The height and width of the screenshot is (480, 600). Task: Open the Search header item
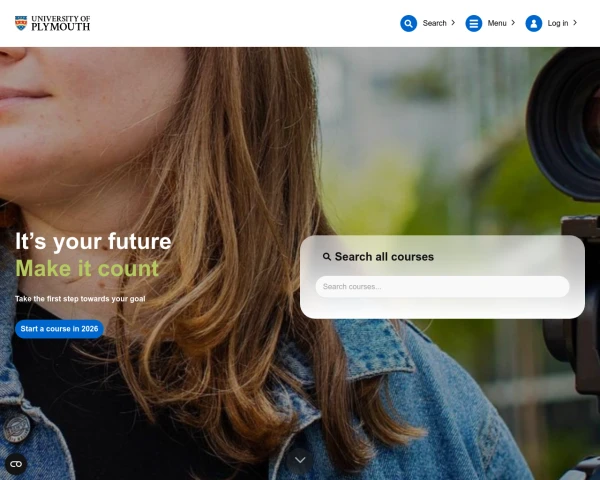tap(434, 23)
